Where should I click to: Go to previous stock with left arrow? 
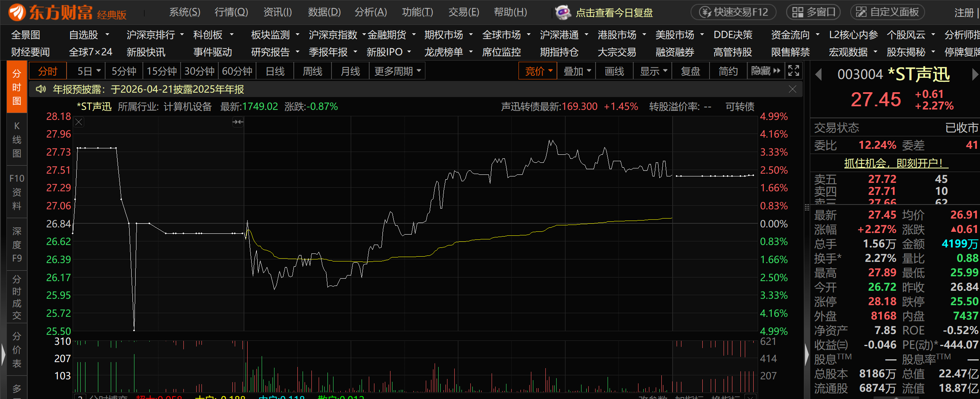(819, 74)
